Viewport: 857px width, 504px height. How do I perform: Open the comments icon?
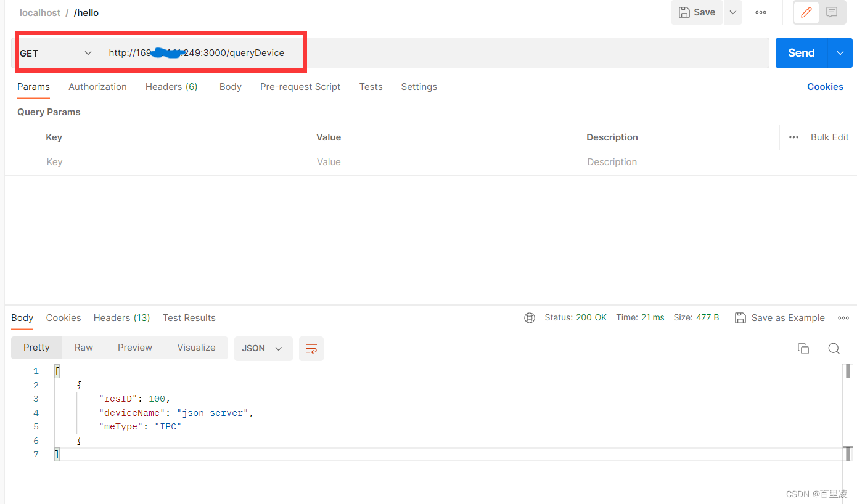click(832, 12)
